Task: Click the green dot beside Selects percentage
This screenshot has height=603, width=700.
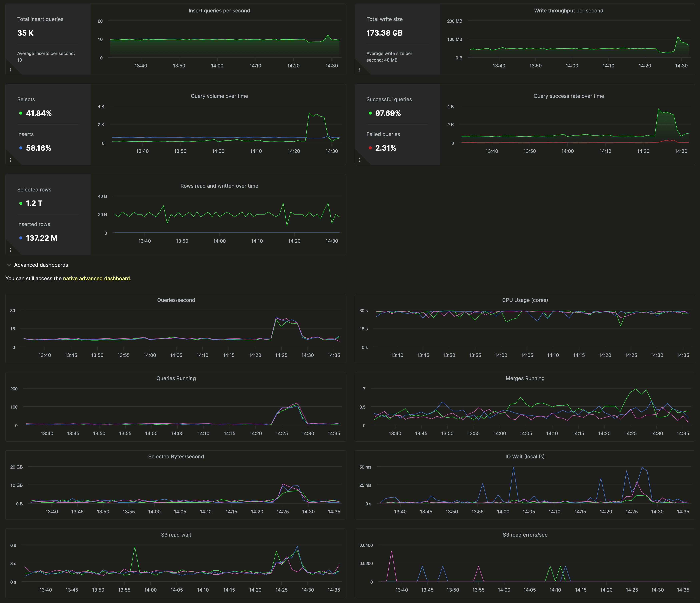Action: [x=21, y=113]
